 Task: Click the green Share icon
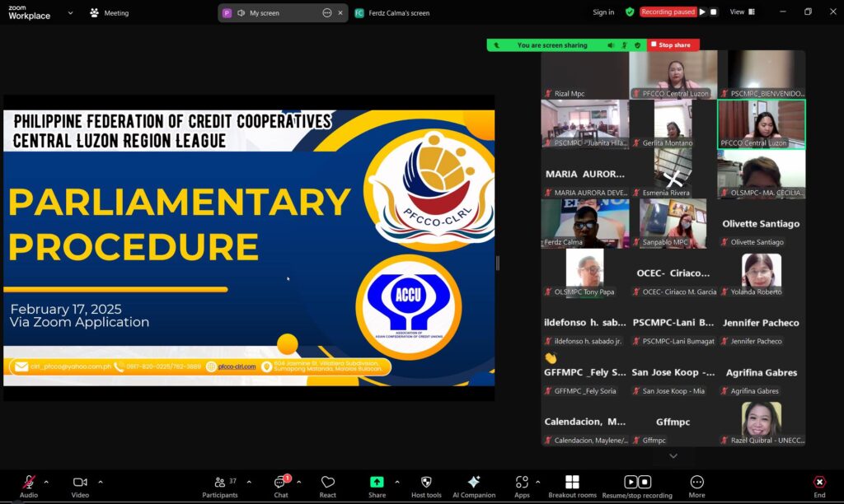(377, 482)
